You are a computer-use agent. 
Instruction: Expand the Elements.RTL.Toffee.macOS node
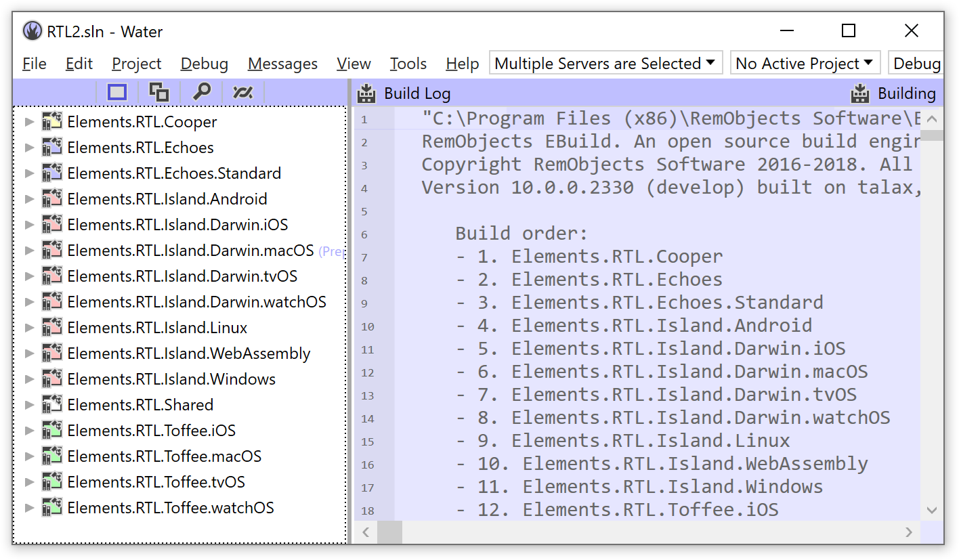(29, 456)
